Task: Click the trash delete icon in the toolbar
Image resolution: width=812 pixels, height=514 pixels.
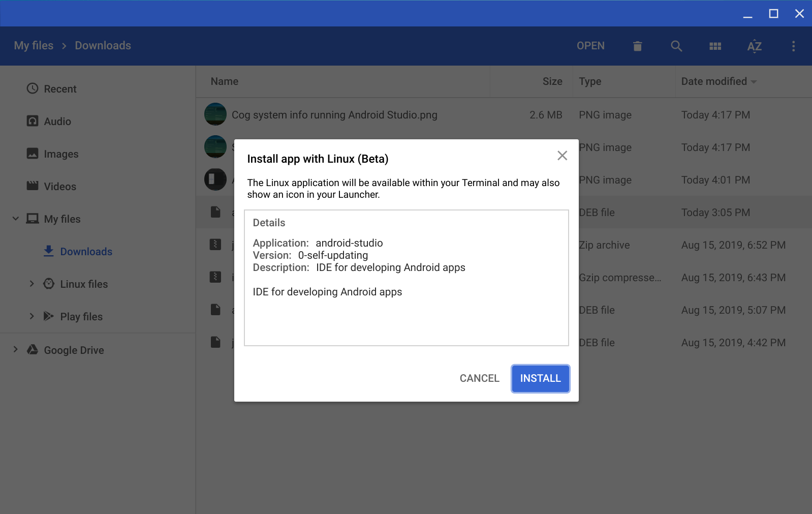Action: [638, 46]
